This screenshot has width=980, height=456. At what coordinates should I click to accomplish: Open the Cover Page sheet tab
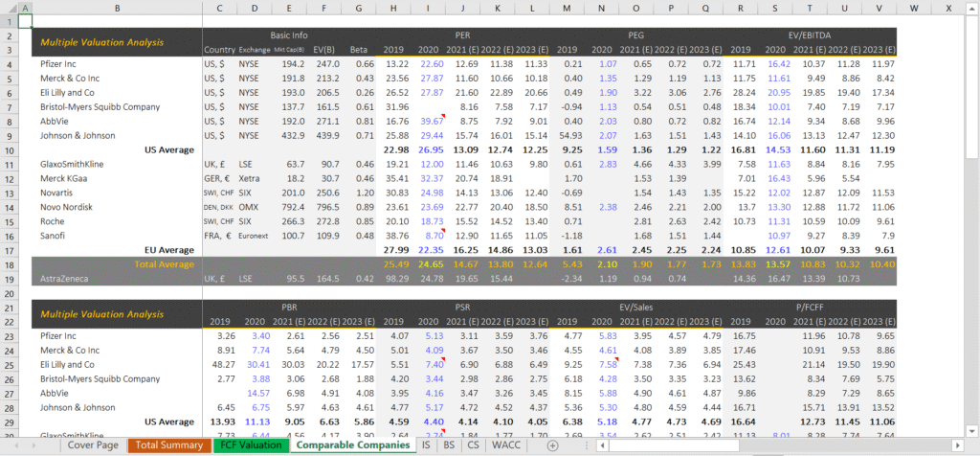93,445
